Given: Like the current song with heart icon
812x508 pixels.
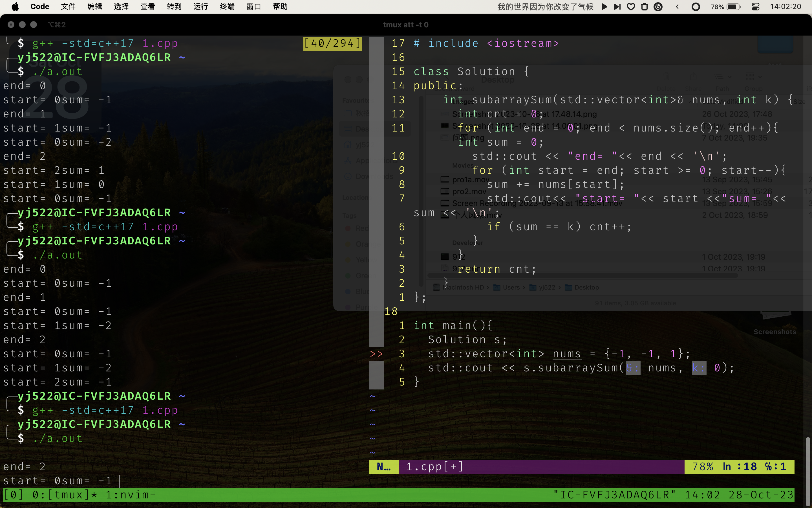Looking at the screenshot, I should point(631,7).
